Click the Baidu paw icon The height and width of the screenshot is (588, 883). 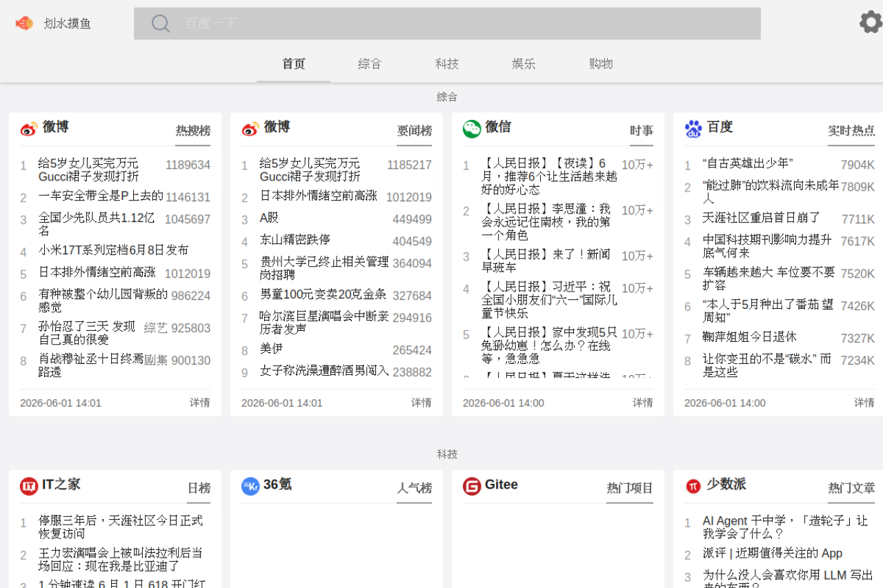tap(693, 129)
